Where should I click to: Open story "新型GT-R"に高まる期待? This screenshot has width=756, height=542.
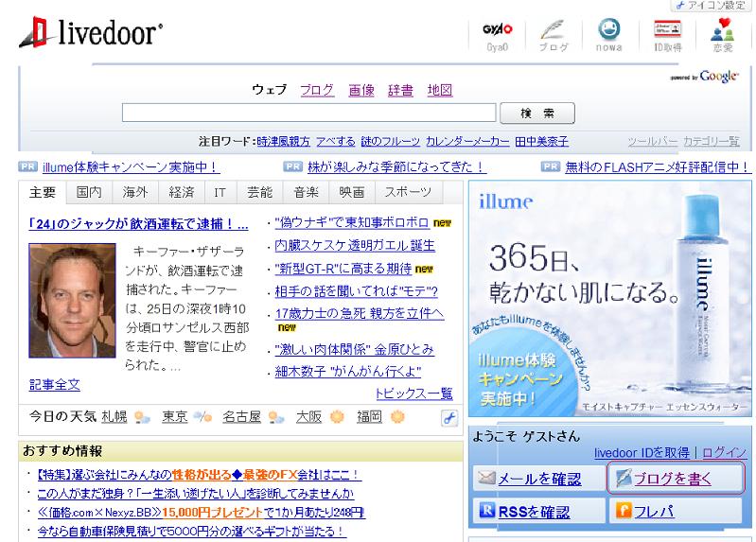click(343, 269)
